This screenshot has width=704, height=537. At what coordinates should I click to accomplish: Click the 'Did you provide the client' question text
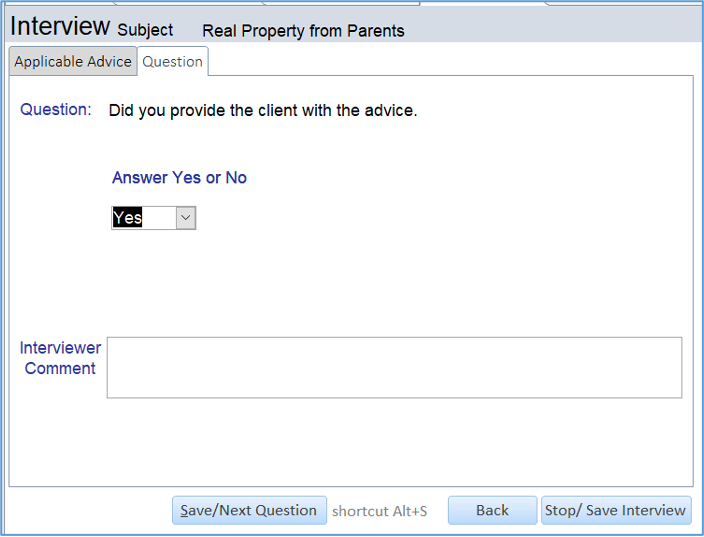coord(263,110)
